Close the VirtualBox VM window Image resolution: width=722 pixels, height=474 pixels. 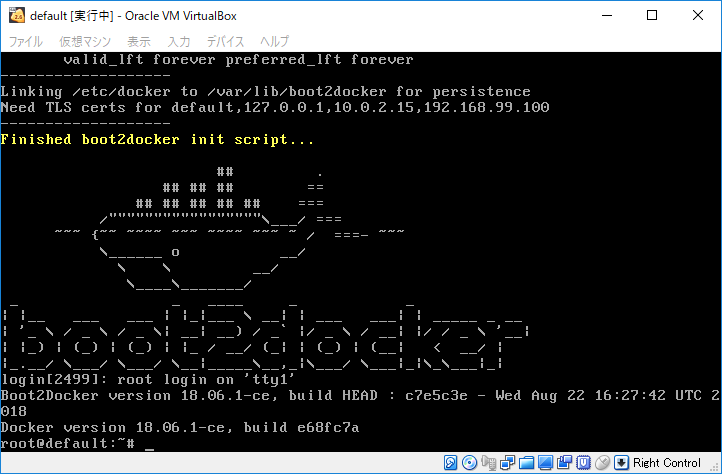(x=698, y=16)
